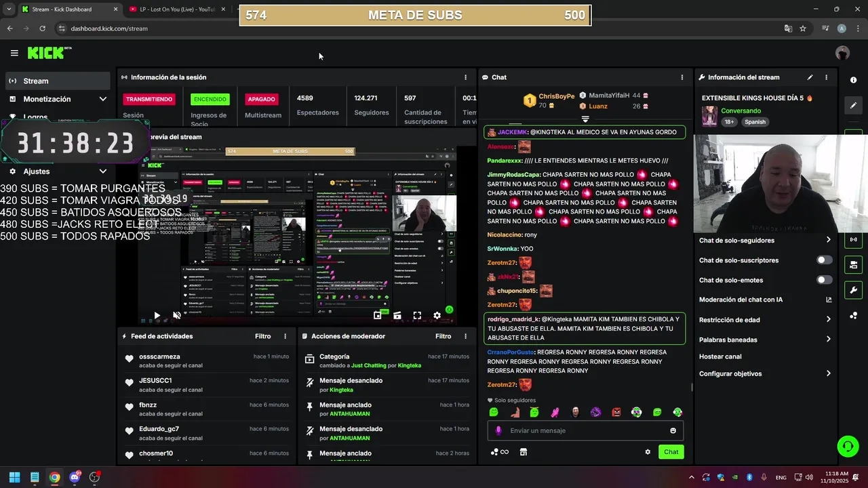Click the info icon in right sidebar
Screen dimensions: 868x488
[853, 80]
